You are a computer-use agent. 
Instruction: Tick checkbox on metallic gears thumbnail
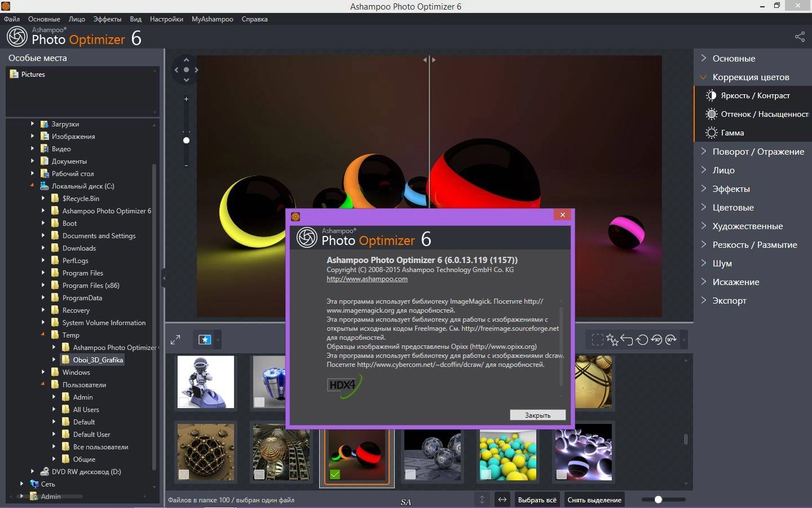[x=259, y=475]
